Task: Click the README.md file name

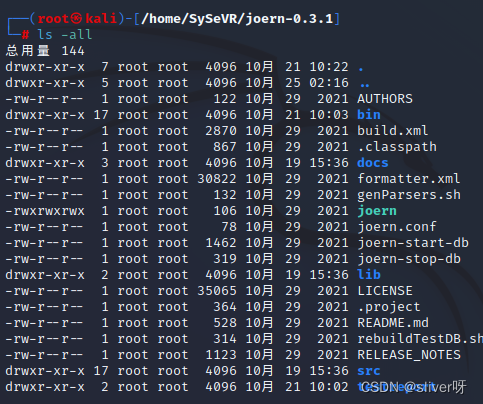Action: 393,323
